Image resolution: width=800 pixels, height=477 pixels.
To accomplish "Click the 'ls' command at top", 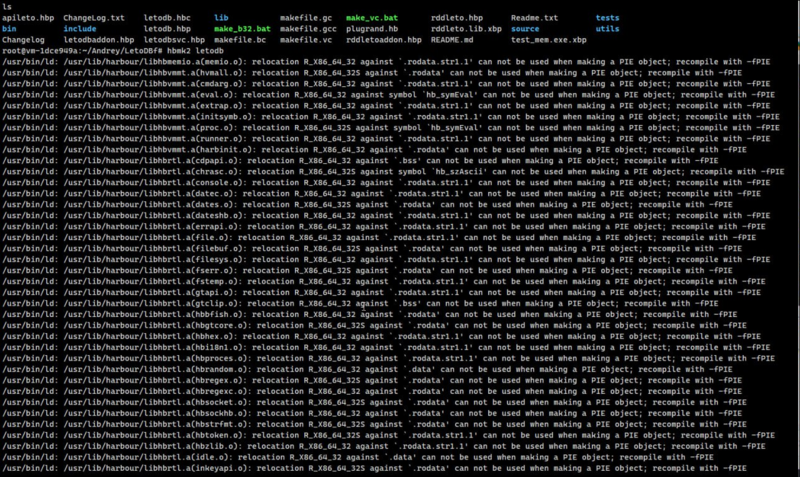I will pyautogui.click(x=7, y=7).
